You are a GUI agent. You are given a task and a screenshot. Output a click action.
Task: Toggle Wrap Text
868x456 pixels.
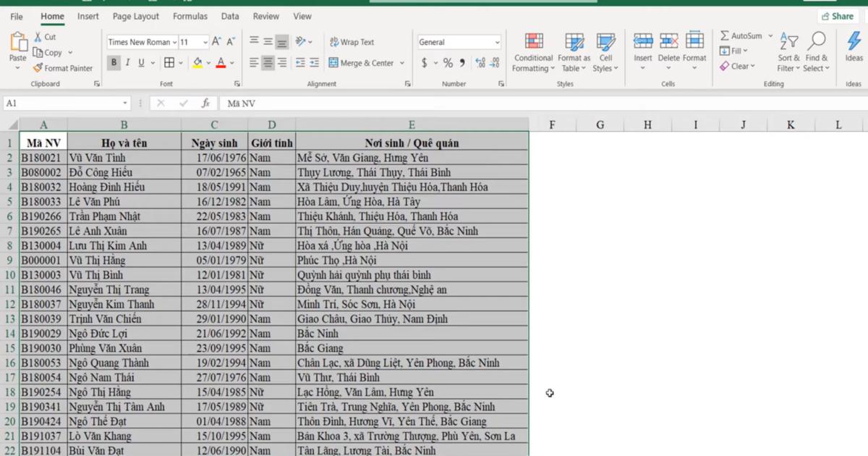click(x=352, y=42)
